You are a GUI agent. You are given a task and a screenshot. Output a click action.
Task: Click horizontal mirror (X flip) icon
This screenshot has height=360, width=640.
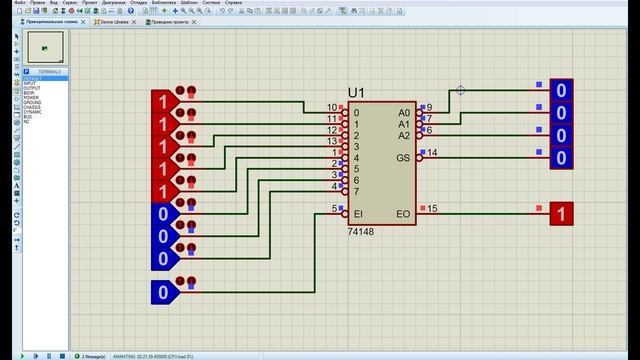(x=17, y=240)
